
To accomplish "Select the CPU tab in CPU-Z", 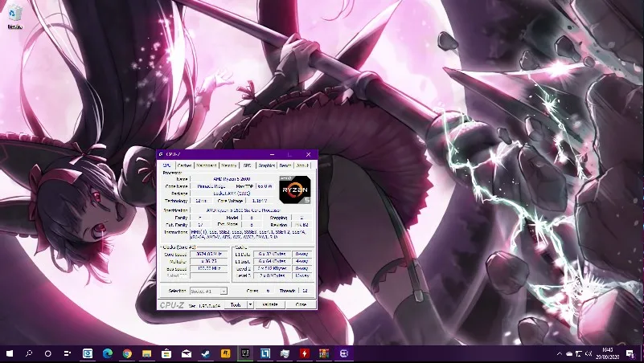I will (167, 165).
